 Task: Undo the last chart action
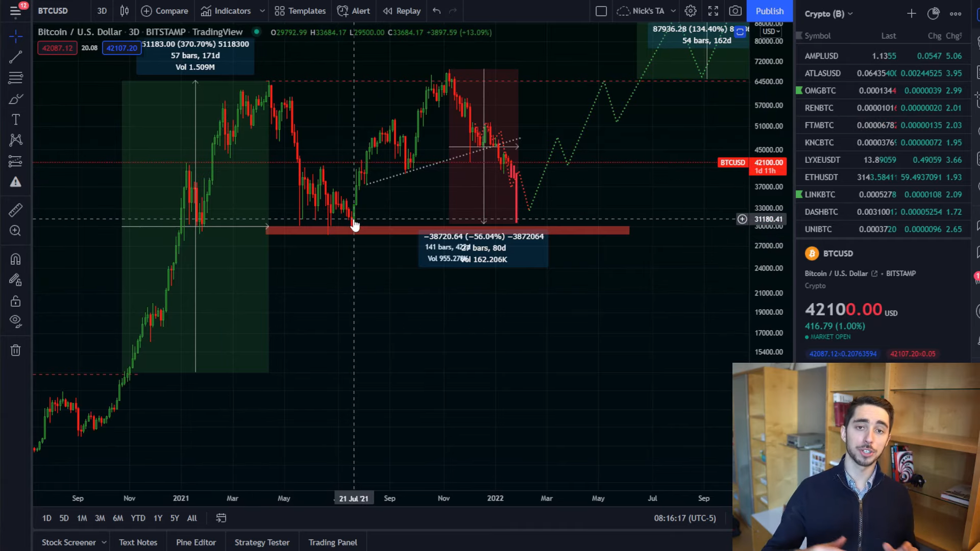pyautogui.click(x=436, y=11)
